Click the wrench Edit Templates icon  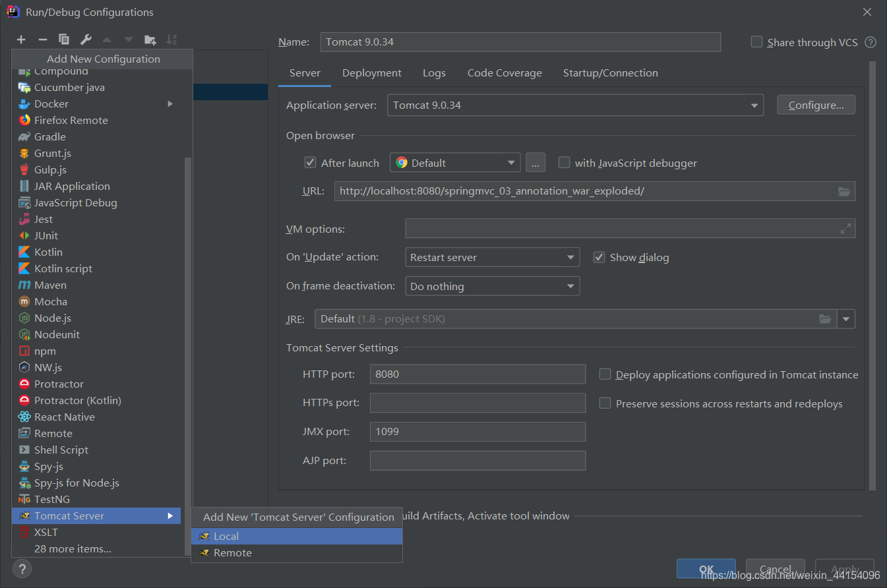coord(86,40)
